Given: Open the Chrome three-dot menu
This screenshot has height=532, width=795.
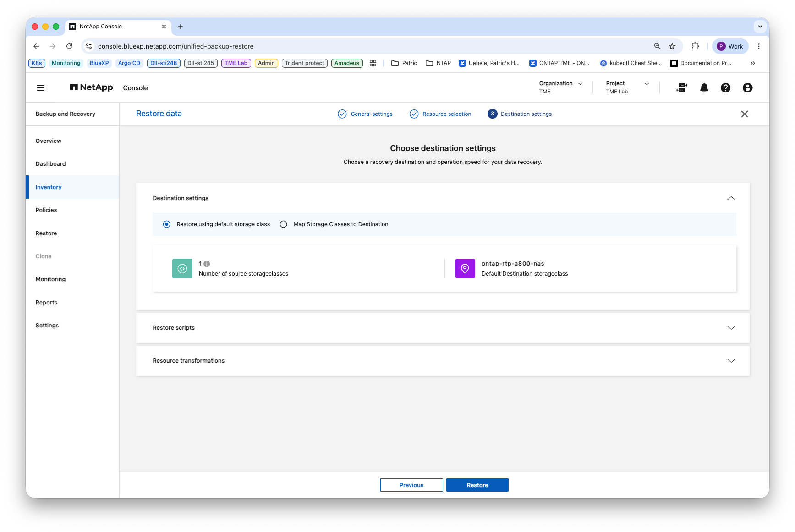Looking at the screenshot, I should click(x=759, y=46).
